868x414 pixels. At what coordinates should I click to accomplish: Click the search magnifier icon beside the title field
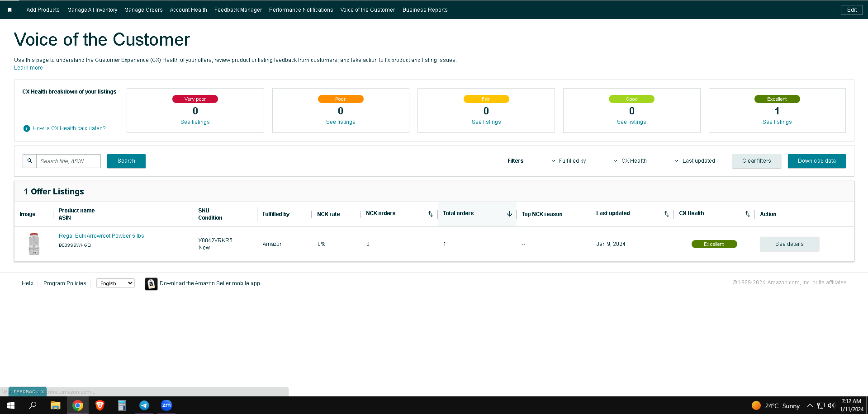[30, 161]
